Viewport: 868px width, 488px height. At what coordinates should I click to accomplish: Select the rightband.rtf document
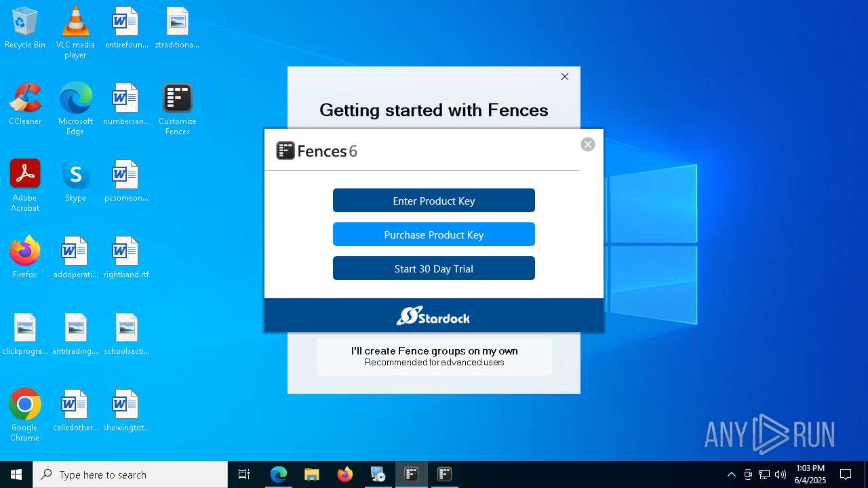coord(126,258)
